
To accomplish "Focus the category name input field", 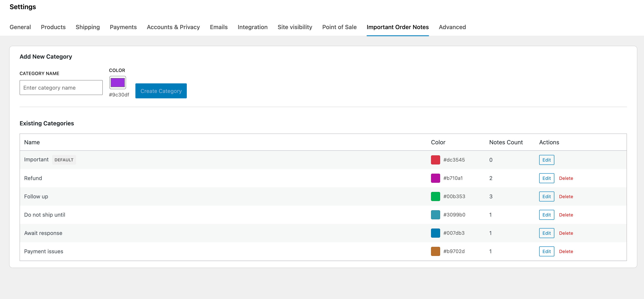I will pyautogui.click(x=61, y=88).
